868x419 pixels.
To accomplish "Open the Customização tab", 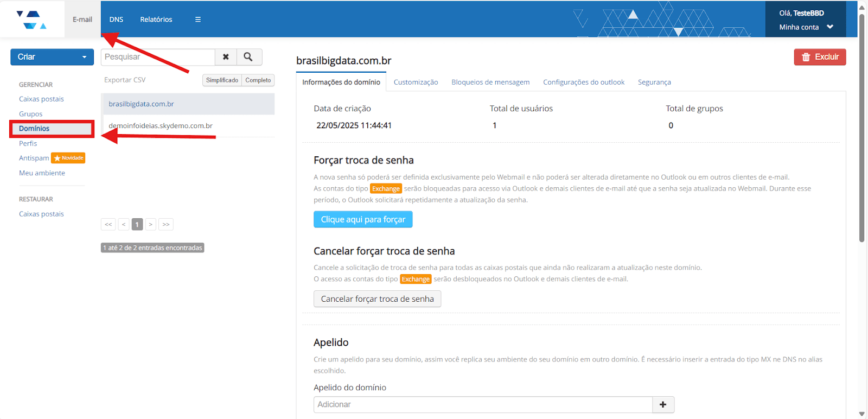I will click(416, 82).
